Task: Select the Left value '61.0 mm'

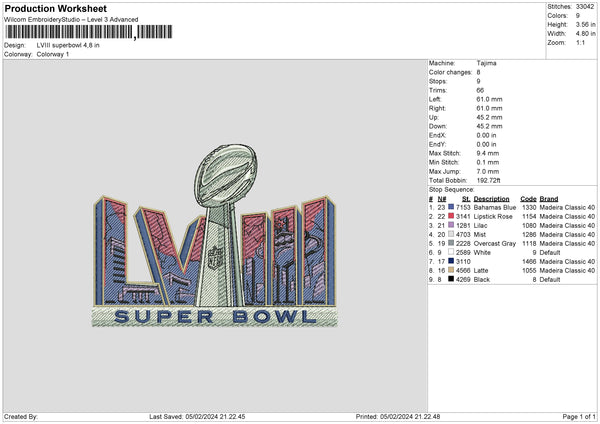Action: pos(489,99)
